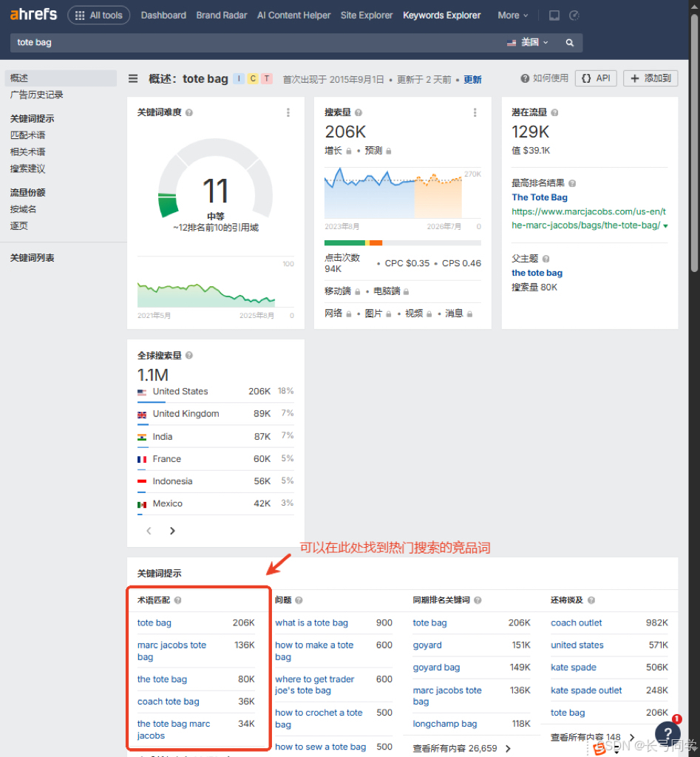The height and width of the screenshot is (757, 700).
Task: Click the API button
Action: pos(596,78)
